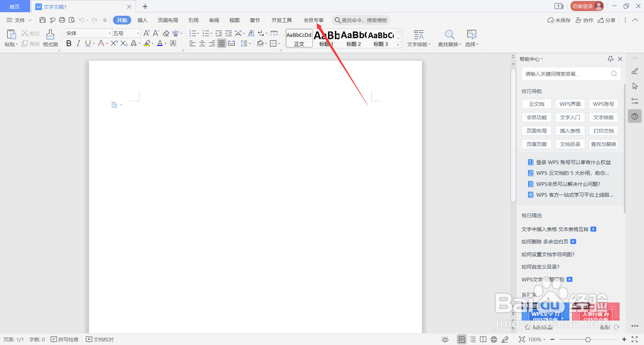Click pencil edit sidebar icon
644x345 pixels.
[x=635, y=71]
